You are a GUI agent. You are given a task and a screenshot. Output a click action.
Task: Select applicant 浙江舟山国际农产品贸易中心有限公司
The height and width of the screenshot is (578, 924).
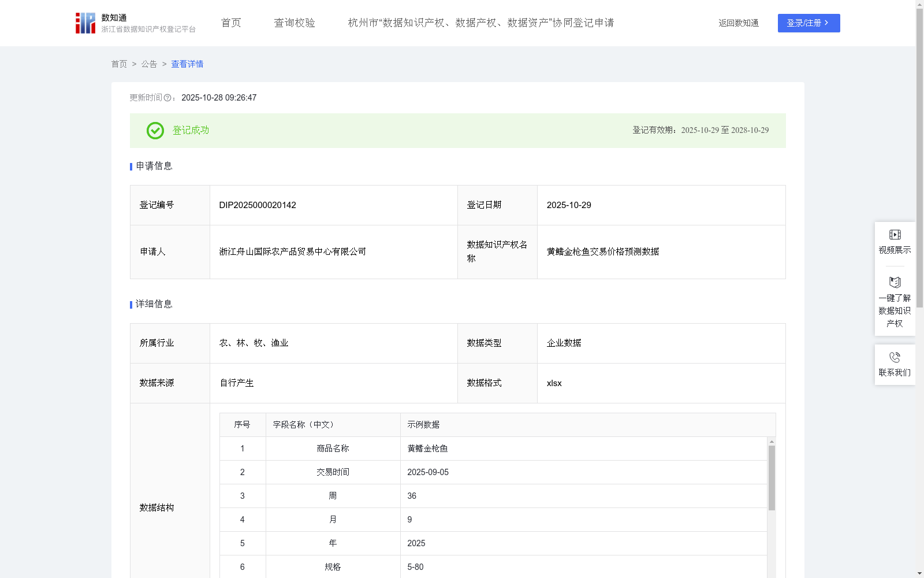pos(293,252)
